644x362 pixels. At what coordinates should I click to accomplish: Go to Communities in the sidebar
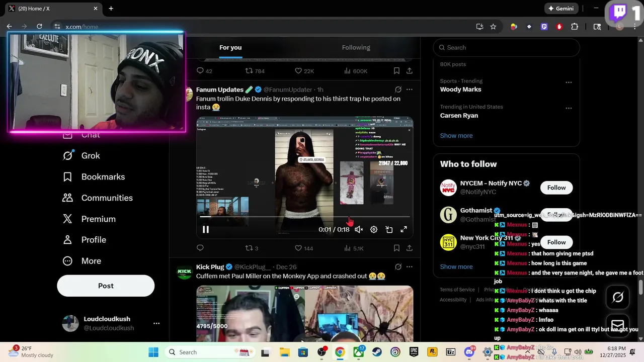pos(98,198)
